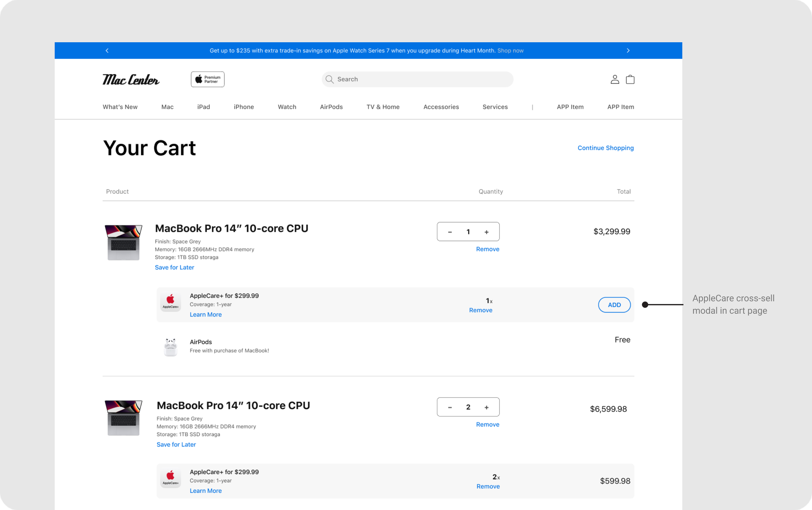Viewport: 812px width, 510px height.
Task: Open the Services menu
Action: coord(495,107)
